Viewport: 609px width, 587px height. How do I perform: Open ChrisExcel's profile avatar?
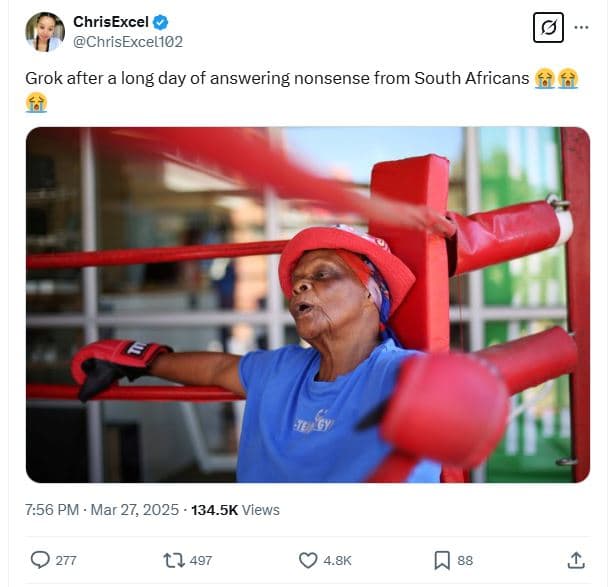[45, 32]
